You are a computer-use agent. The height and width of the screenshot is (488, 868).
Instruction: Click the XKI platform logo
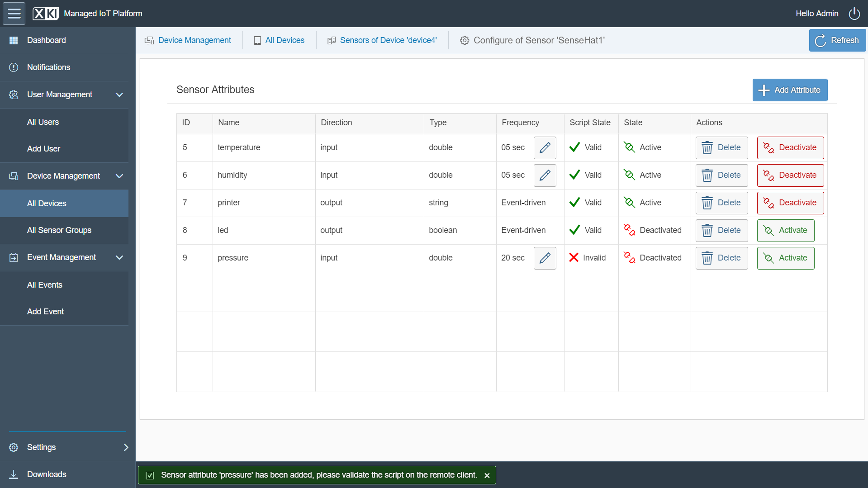(x=45, y=14)
